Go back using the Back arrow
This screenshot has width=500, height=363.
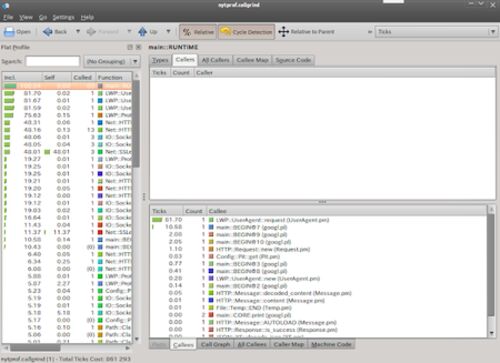(55, 32)
